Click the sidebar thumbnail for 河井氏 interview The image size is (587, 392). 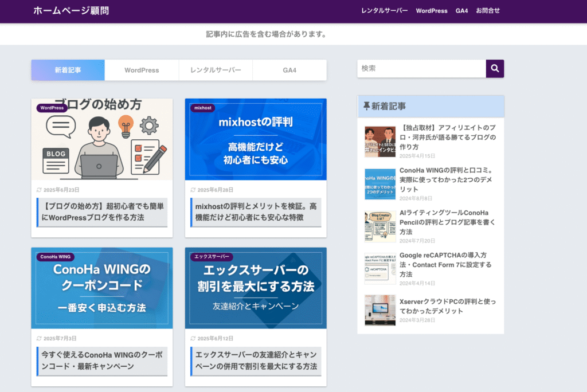tap(380, 142)
